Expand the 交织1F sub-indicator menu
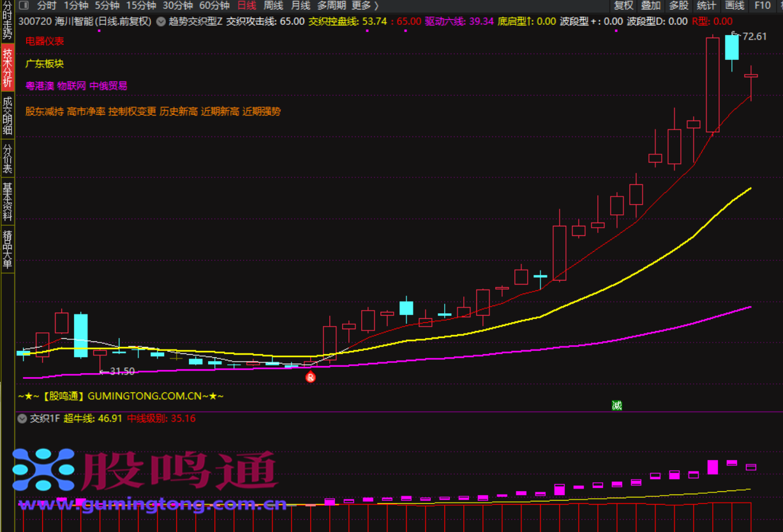 click(x=22, y=418)
